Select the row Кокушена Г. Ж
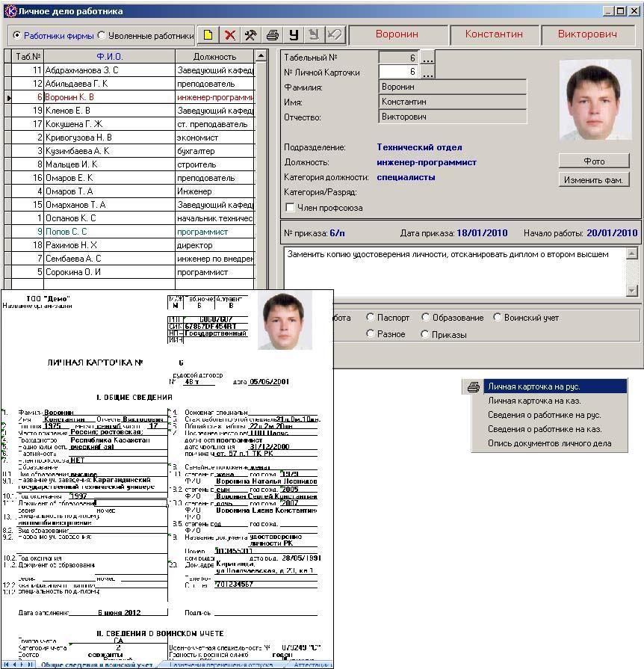644x669 pixels. 133,124
